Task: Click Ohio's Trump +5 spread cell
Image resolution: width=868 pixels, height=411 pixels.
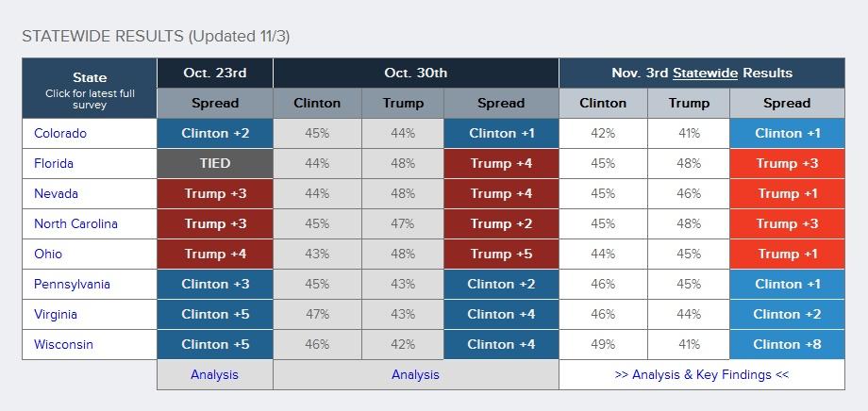Action: point(501,254)
